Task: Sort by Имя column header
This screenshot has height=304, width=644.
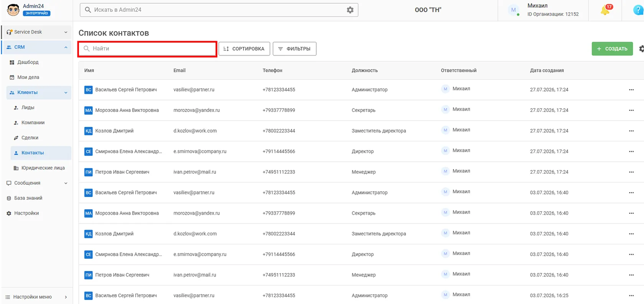Action: tap(89, 71)
